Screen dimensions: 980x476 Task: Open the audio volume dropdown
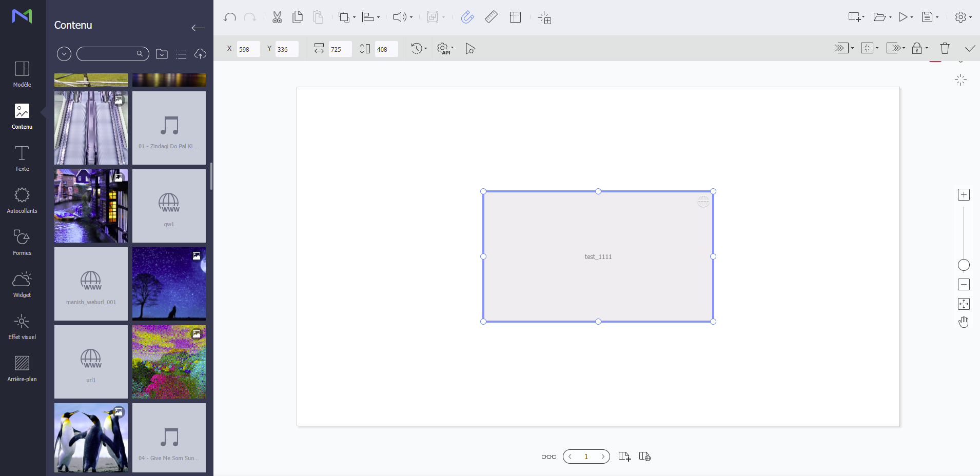point(411,17)
